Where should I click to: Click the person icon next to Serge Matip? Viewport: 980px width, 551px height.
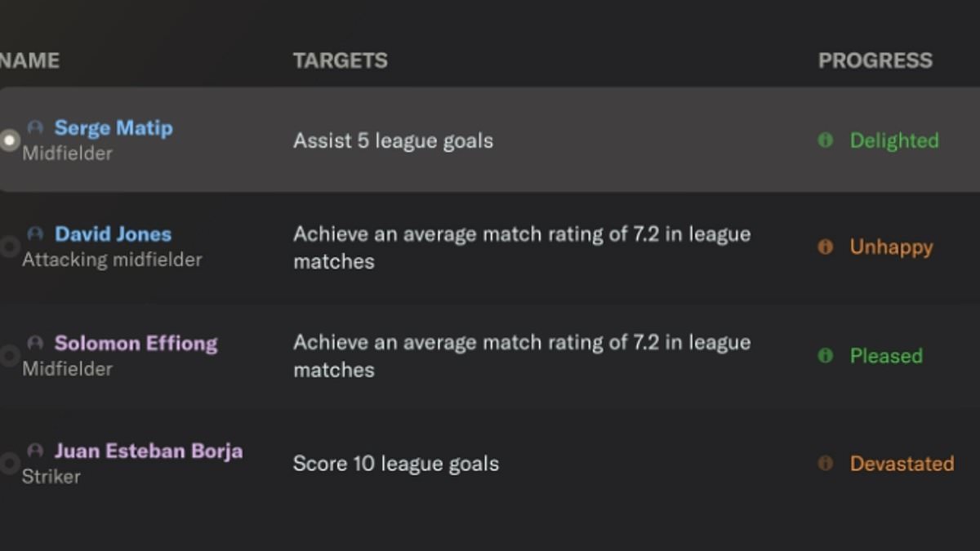pyautogui.click(x=35, y=127)
